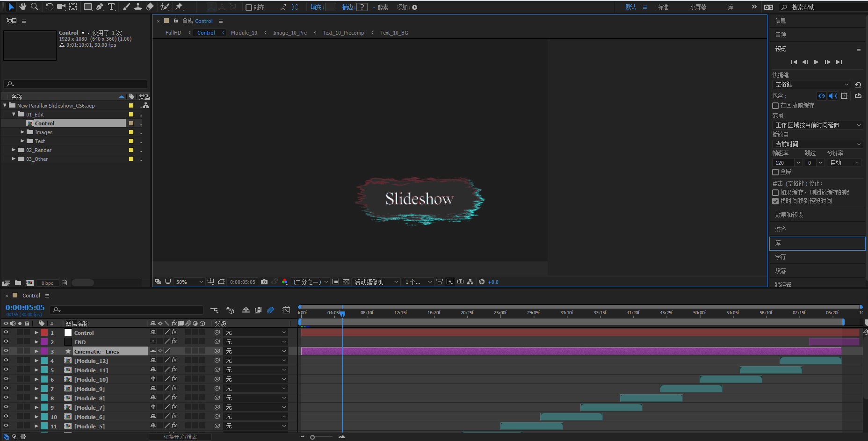This screenshot has height=441, width=868.
Task: Select the Pen tool
Action: tap(100, 7)
